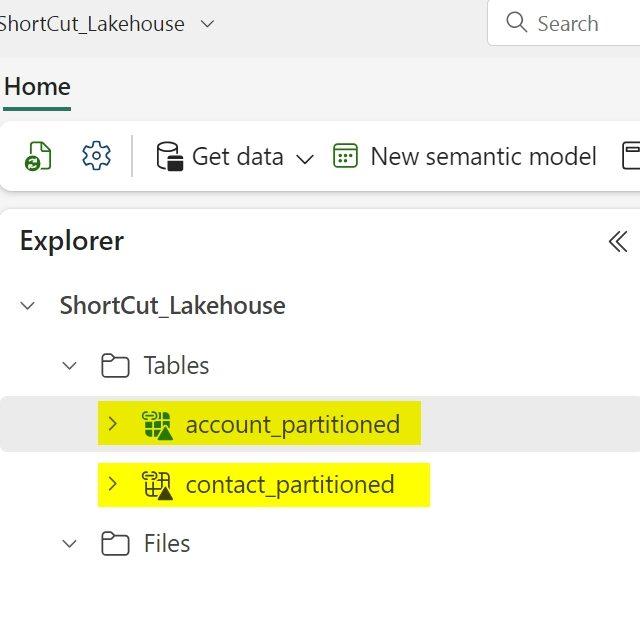Expand the account_partitioned table chevron
The image size is (640, 633).
[113, 424]
